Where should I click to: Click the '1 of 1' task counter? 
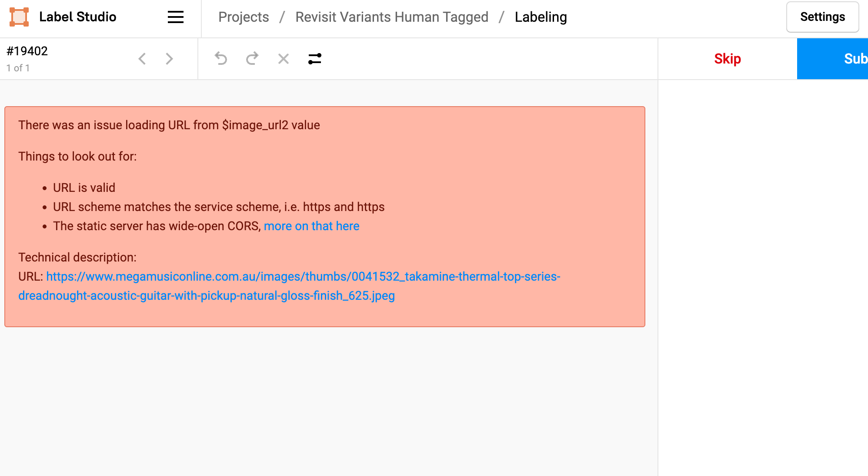point(18,67)
